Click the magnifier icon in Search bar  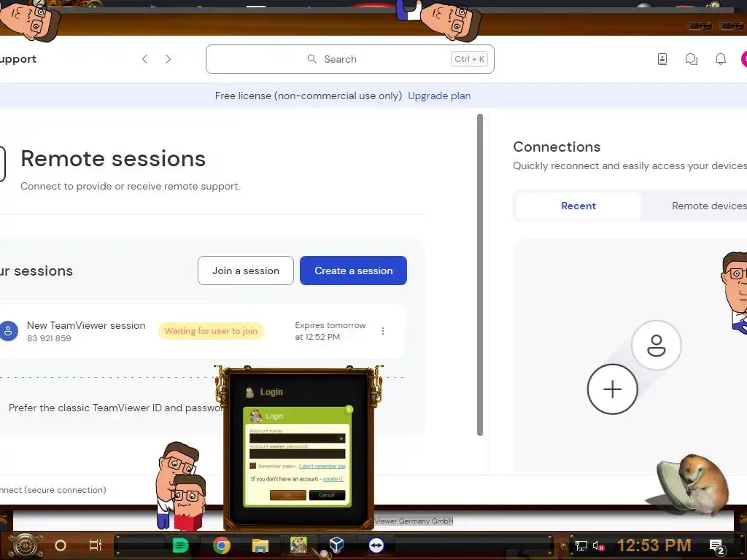click(x=312, y=59)
